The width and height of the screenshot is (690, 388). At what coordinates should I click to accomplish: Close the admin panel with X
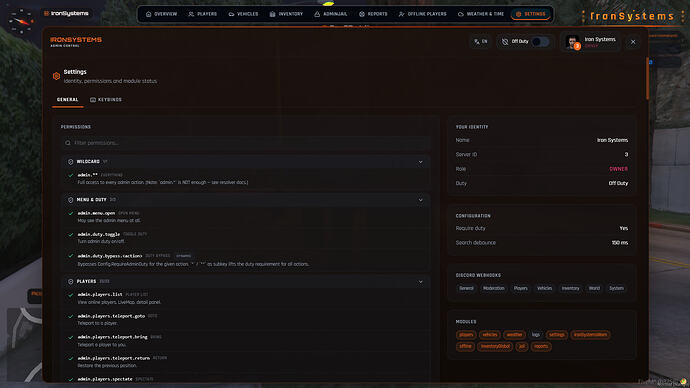point(633,42)
